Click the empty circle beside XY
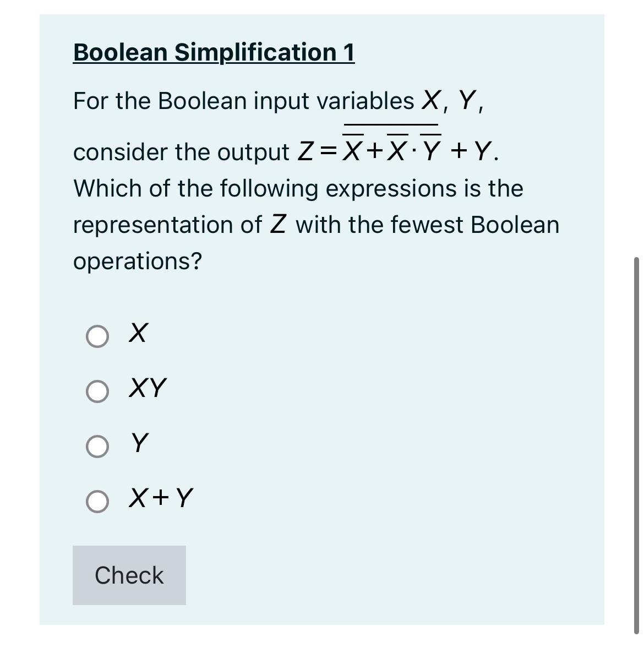Viewport: 644px width, 653px height. tap(97, 391)
